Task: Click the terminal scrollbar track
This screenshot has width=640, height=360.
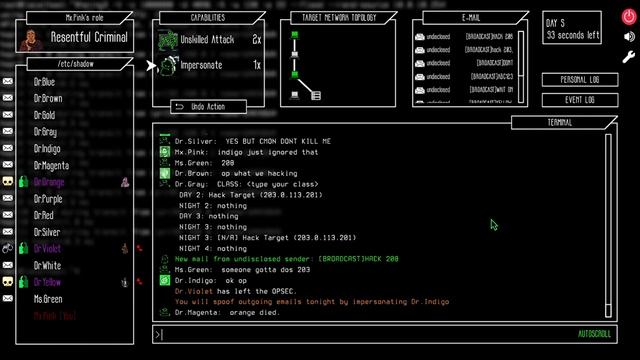Action: (x=608, y=225)
